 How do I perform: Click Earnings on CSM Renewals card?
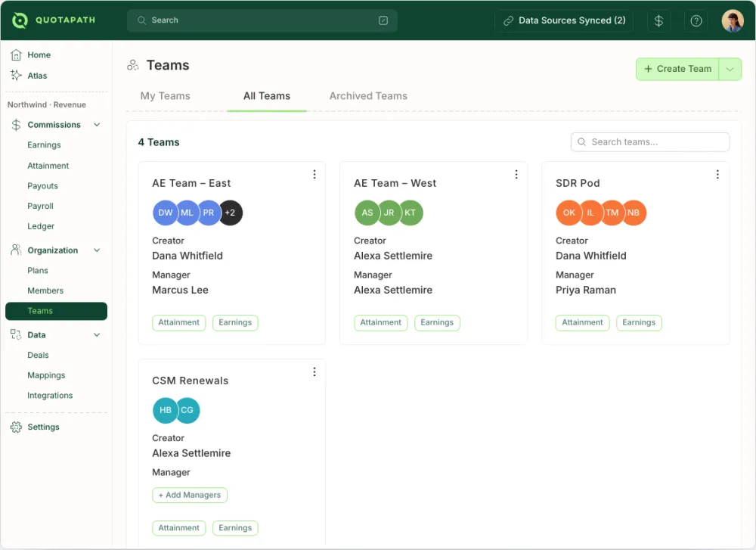[x=235, y=528]
